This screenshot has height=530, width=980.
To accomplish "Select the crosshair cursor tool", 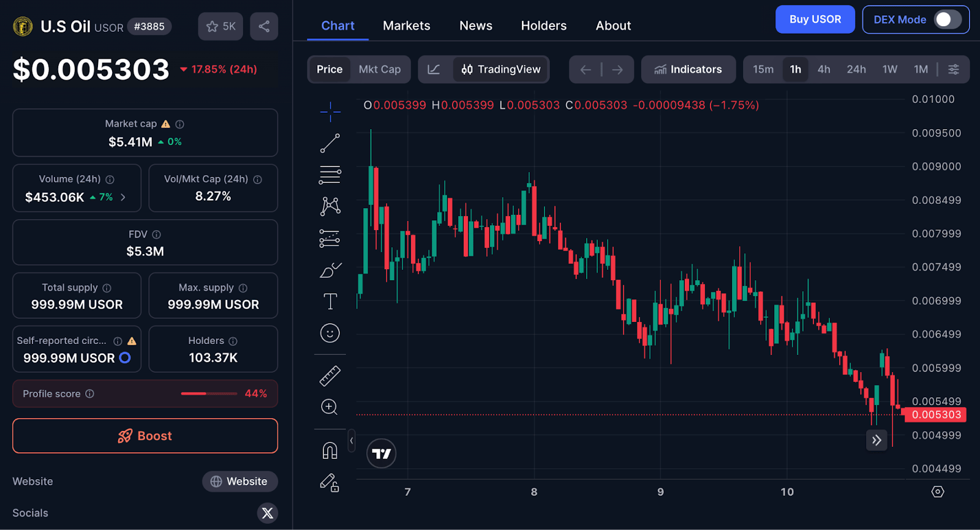I will (x=330, y=111).
